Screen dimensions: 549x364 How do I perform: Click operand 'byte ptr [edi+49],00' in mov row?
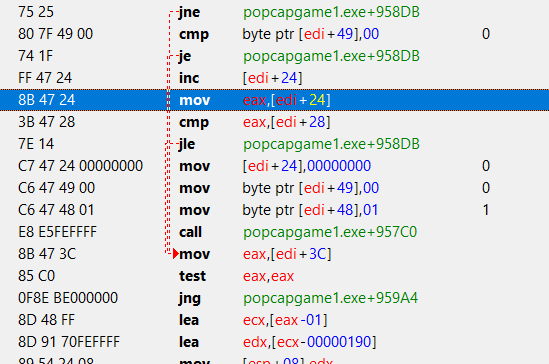tap(311, 188)
